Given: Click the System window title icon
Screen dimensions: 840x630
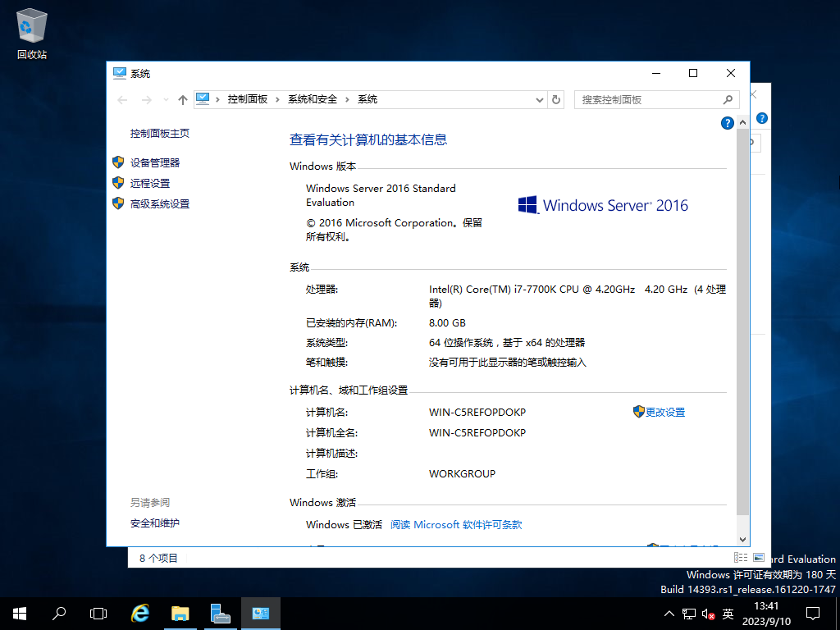Looking at the screenshot, I should pos(120,73).
